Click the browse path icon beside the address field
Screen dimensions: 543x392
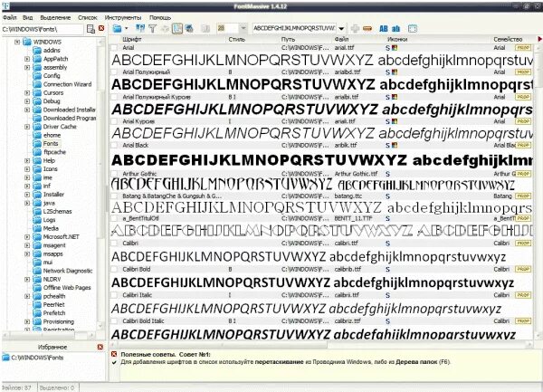[90, 29]
